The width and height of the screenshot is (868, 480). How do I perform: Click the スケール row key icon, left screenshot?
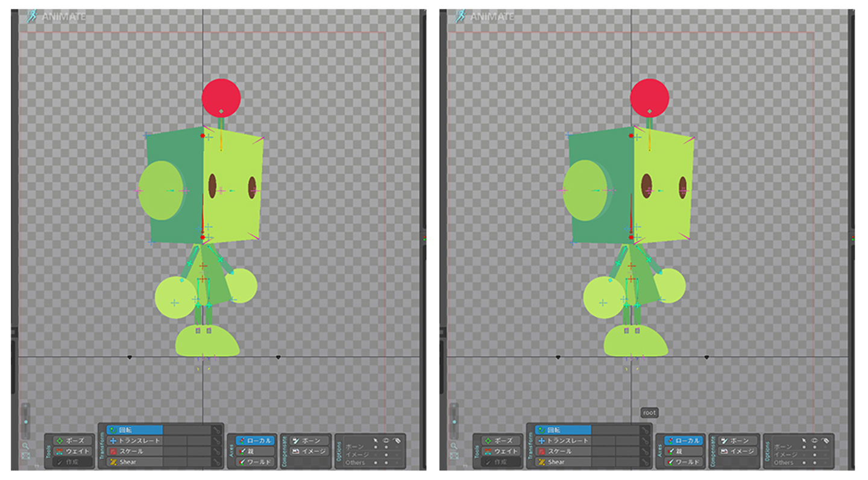tap(216, 451)
